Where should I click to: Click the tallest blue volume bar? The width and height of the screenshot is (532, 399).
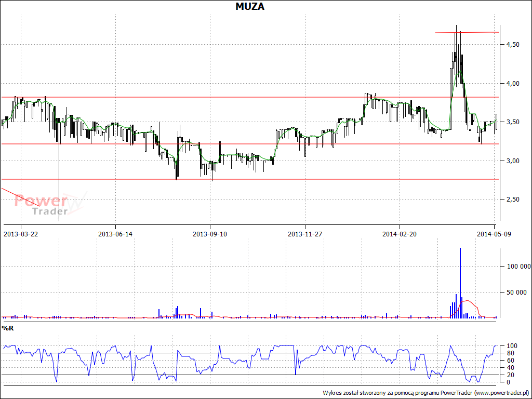tap(460, 283)
